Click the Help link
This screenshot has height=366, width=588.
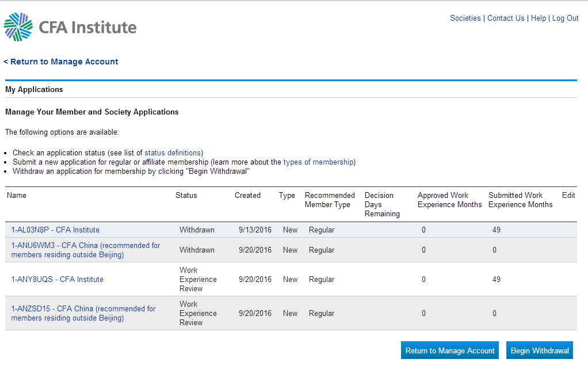(539, 18)
